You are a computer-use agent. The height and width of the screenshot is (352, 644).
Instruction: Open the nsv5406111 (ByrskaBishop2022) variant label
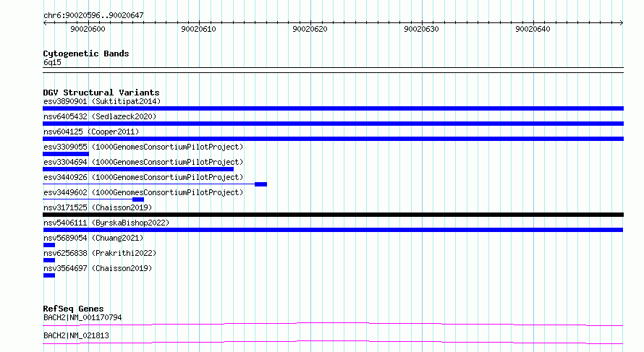pos(106,223)
